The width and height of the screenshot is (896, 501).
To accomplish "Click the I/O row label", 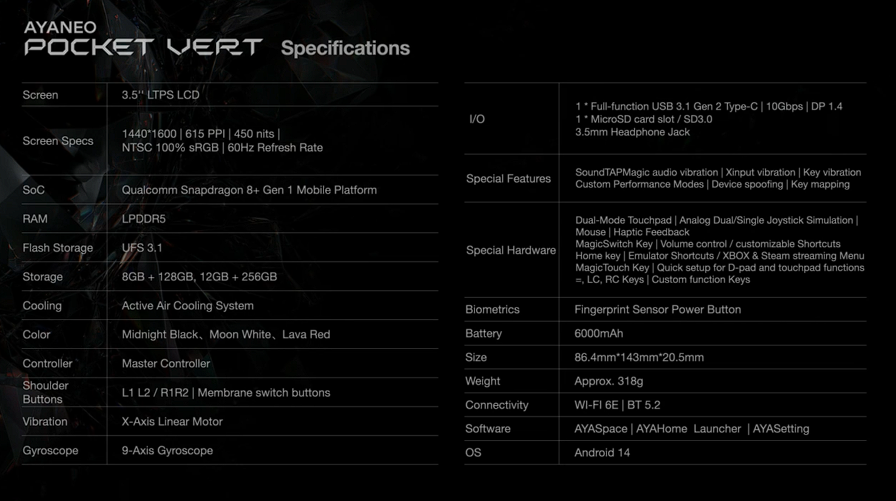I will (477, 120).
